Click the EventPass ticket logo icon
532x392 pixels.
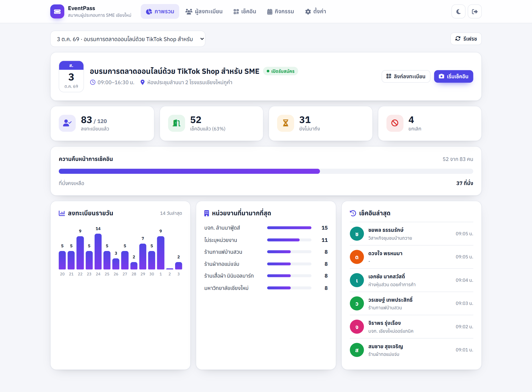[57, 11]
